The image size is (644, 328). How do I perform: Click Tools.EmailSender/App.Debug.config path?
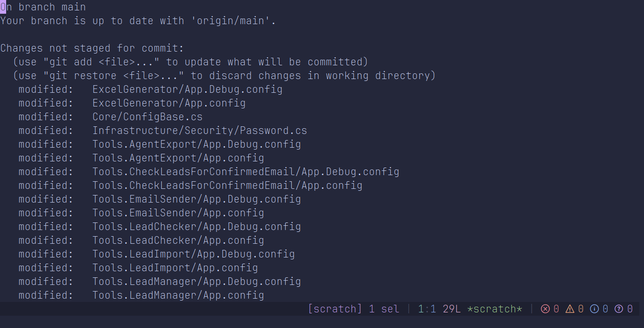197,199
